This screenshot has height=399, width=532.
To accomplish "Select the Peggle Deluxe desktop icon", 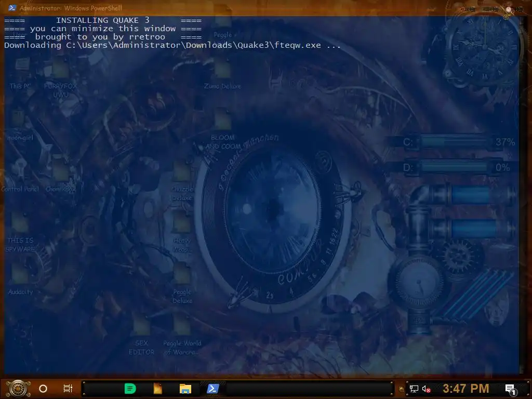I will (182, 283).
